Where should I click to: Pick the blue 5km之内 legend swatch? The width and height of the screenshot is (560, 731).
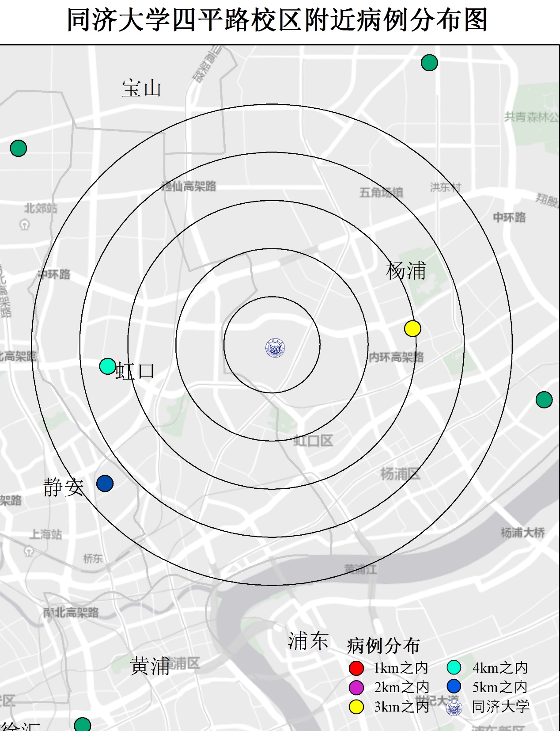(x=454, y=686)
